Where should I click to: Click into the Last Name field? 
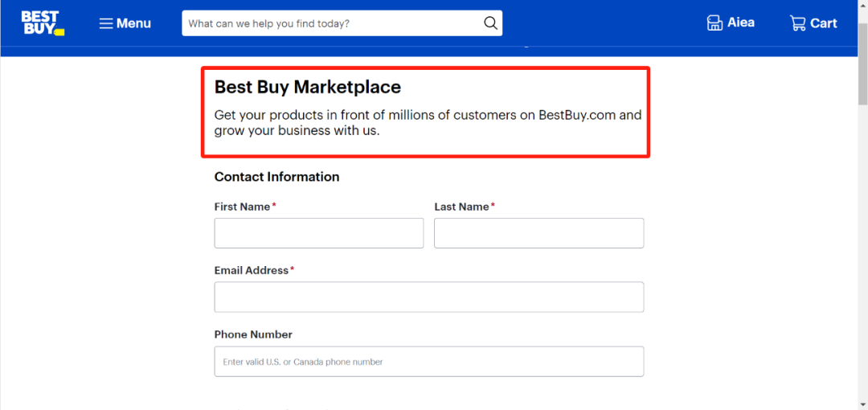[538, 232]
